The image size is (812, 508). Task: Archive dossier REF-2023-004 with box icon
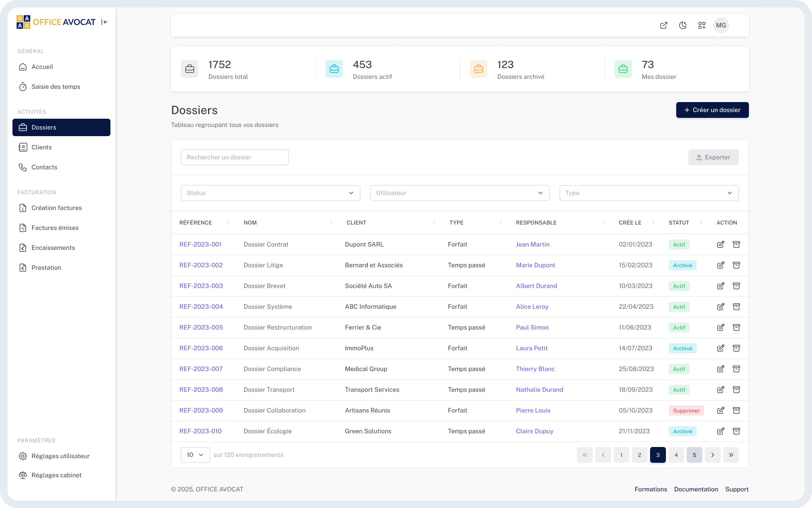736,307
